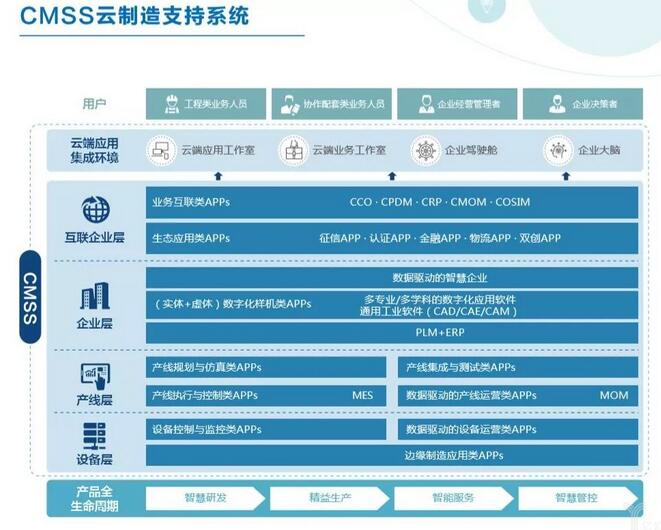
Task: Click the 互联企业层 layer label
Action: coord(94,238)
